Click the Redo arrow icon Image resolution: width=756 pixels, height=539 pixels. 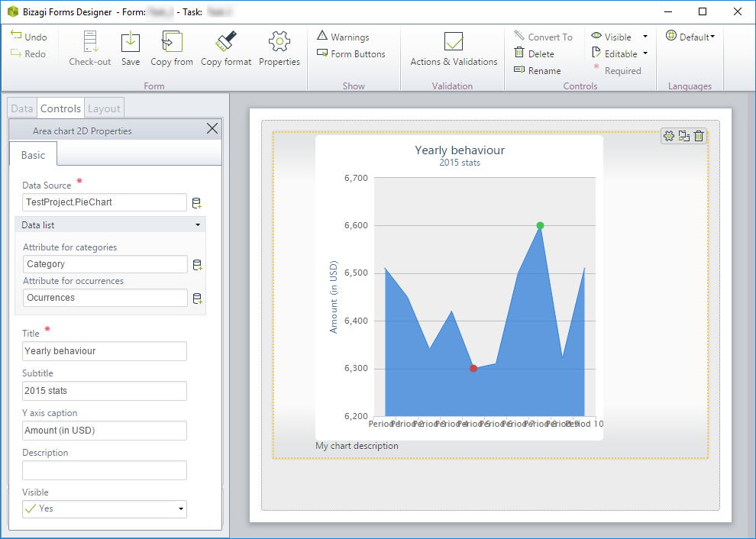[x=16, y=53]
